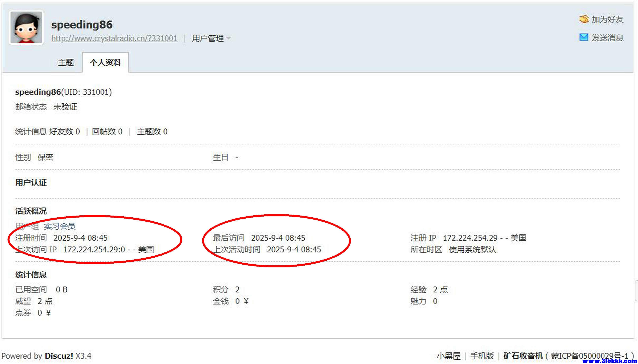Open 主题数 0 threads count
This screenshot has height=364, width=638.
click(x=152, y=131)
